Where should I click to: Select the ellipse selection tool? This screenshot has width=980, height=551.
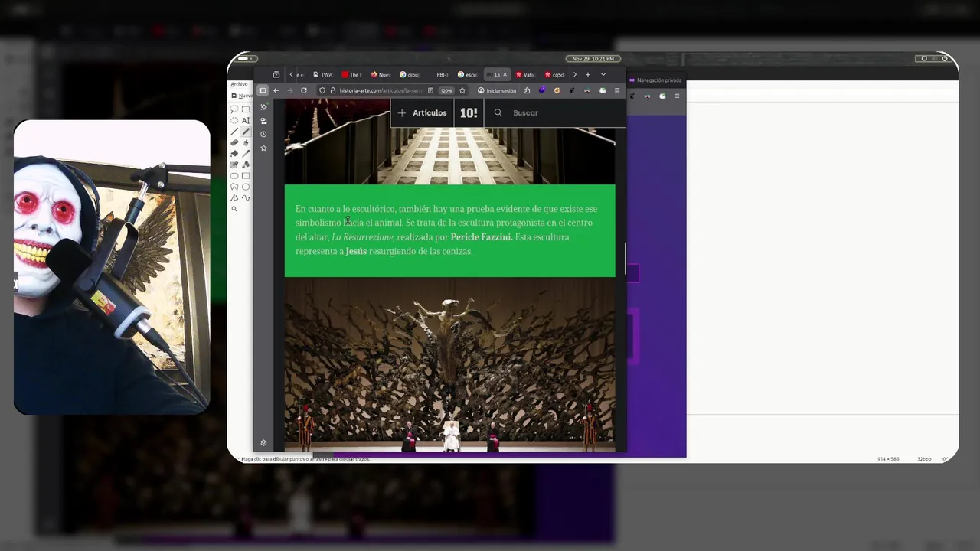[x=234, y=120]
